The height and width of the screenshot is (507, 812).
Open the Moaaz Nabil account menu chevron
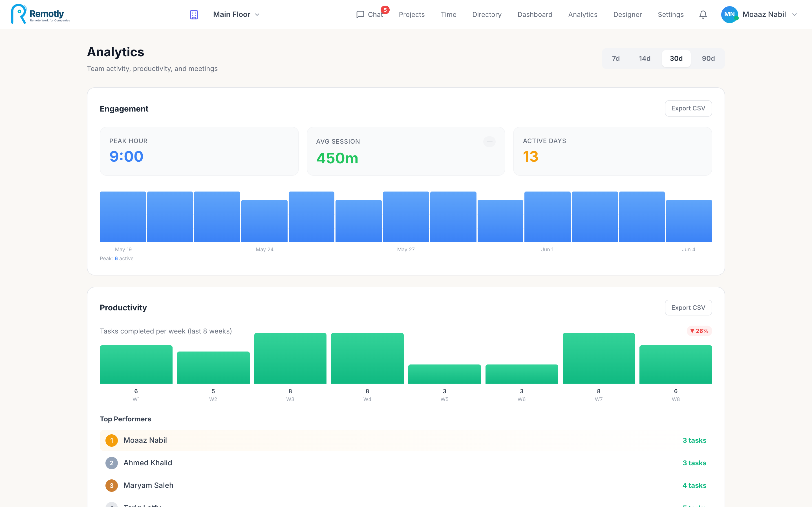coord(795,14)
